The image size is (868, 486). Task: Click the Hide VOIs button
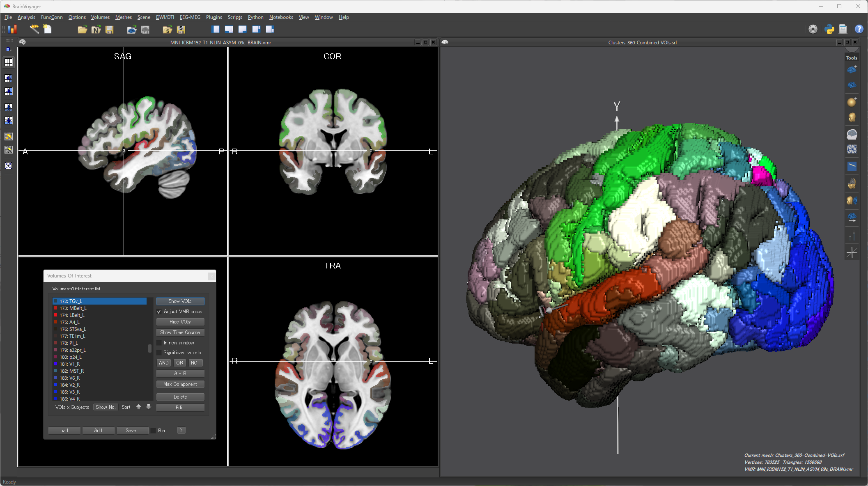coord(180,322)
